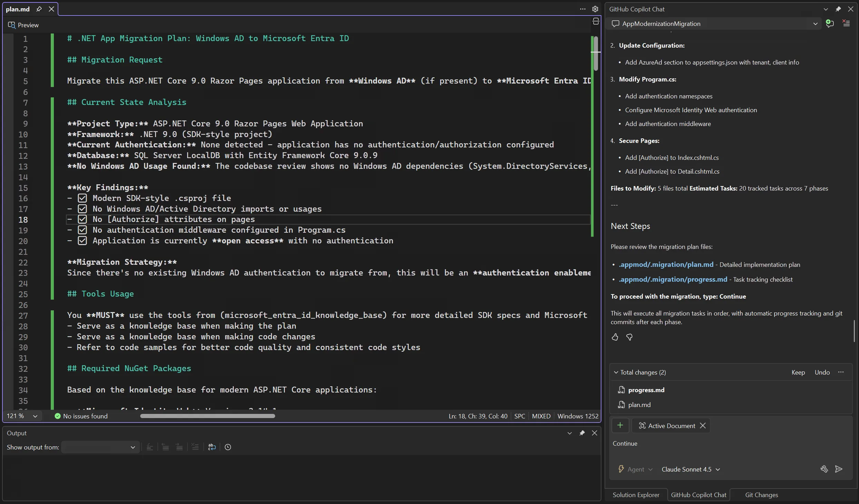
Task: Switch to the Solution Explorer tab
Action: coord(636,495)
